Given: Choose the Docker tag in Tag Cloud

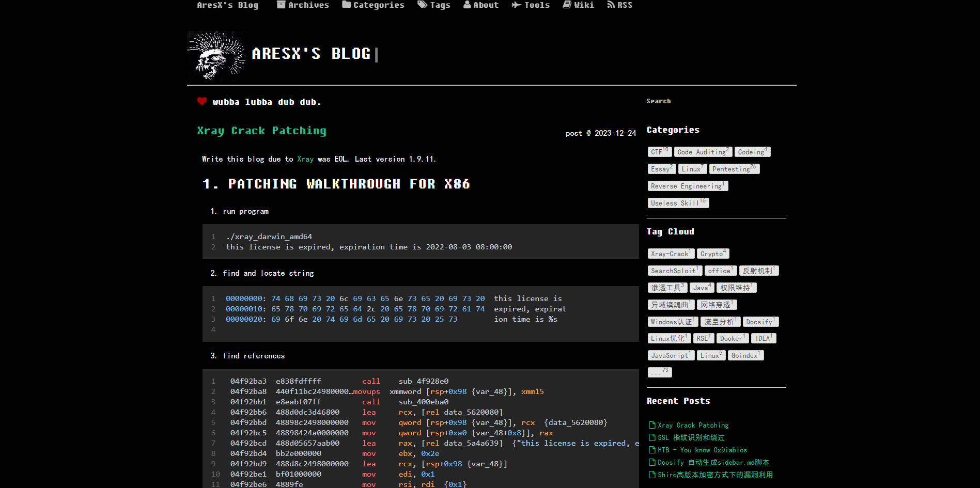Looking at the screenshot, I should (732, 338).
